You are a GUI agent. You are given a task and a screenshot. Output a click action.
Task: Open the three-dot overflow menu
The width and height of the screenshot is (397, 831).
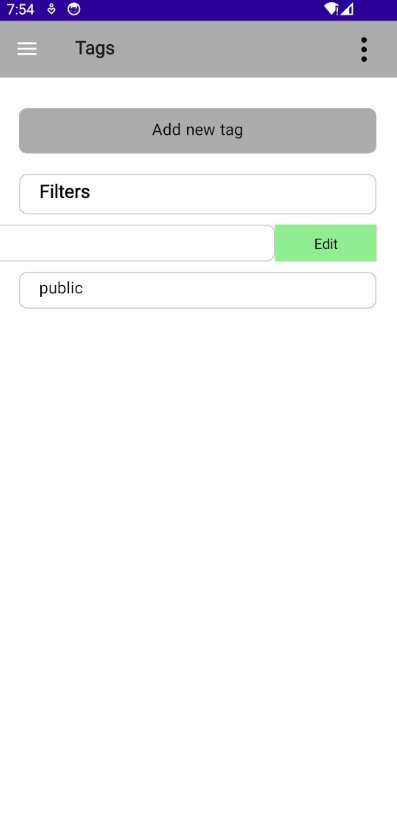point(364,49)
